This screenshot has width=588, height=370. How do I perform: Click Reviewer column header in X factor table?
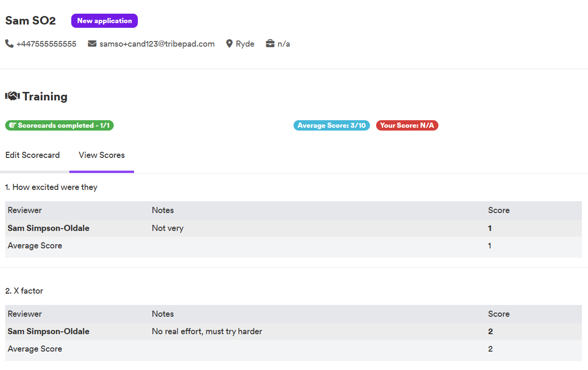[x=25, y=314]
